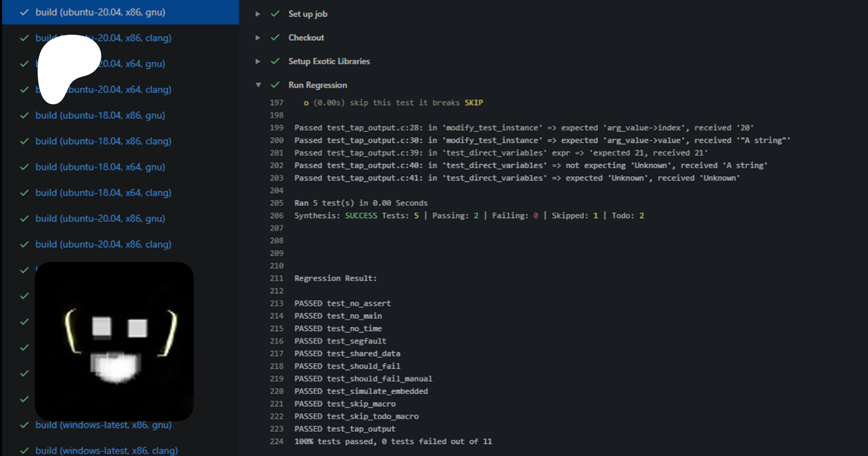Select the highlighted build (ubuntu-20.04, x86, gnu) job
Viewport: 868px width, 456px height.
pyautogui.click(x=100, y=12)
